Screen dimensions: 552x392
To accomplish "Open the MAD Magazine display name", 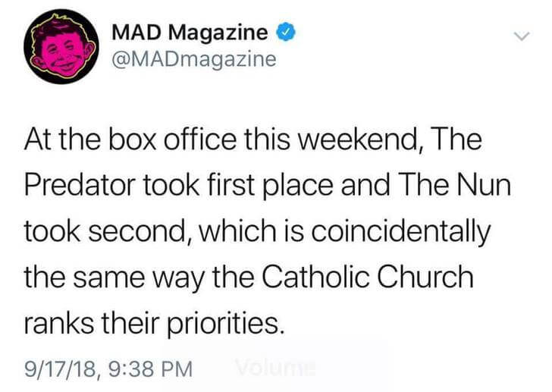I will 189,33.
